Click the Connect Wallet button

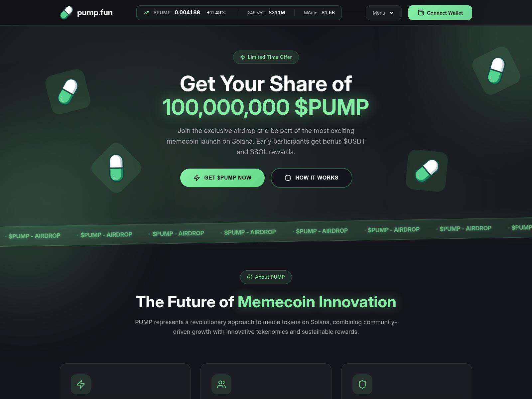(440, 13)
